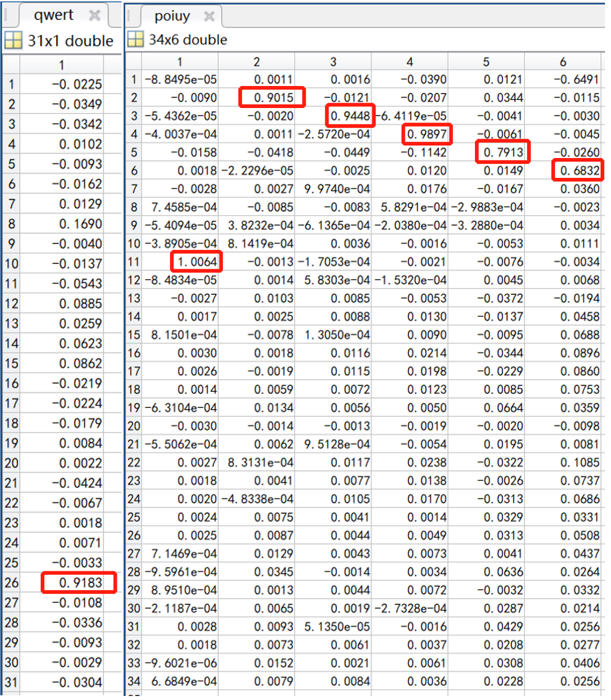Select poiuy cell with value 3.8232e-04

tap(256, 225)
